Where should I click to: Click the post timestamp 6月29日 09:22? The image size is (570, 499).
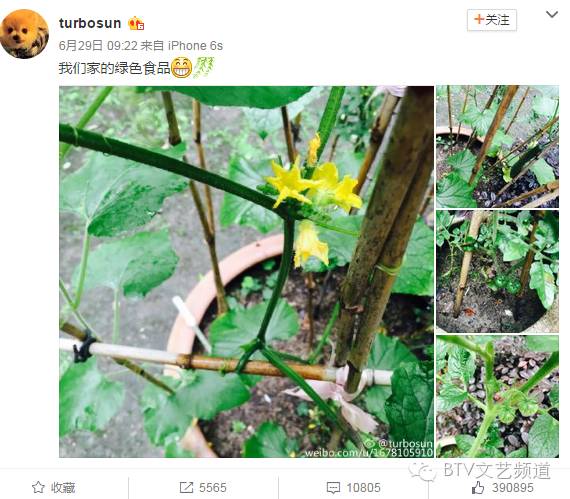[98, 46]
